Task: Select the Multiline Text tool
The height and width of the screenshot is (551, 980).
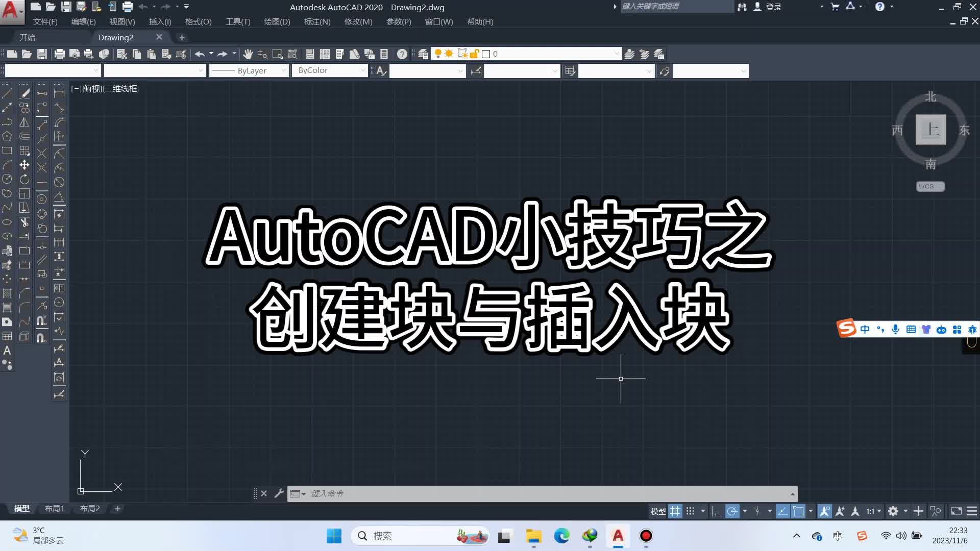Action: [x=8, y=350]
